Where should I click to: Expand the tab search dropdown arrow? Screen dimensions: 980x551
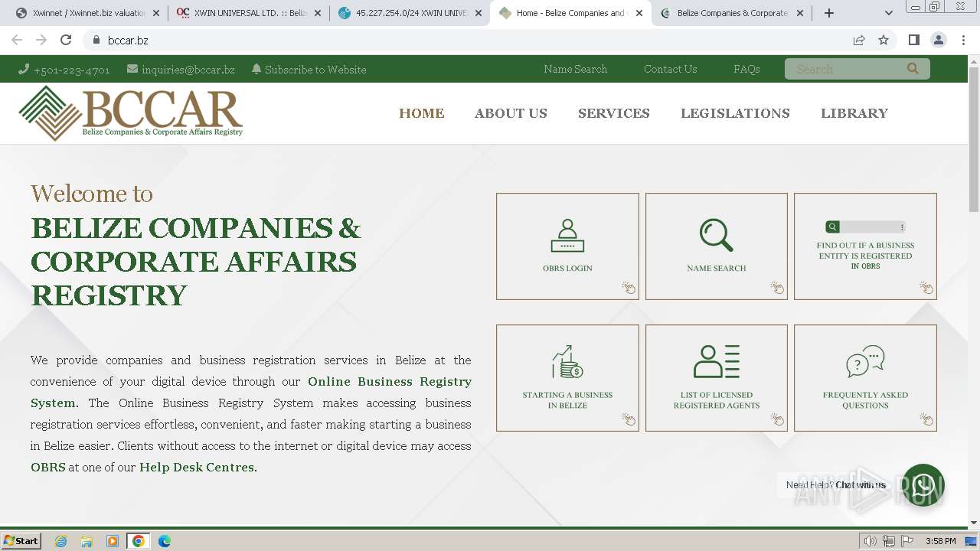click(x=889, y=13)
